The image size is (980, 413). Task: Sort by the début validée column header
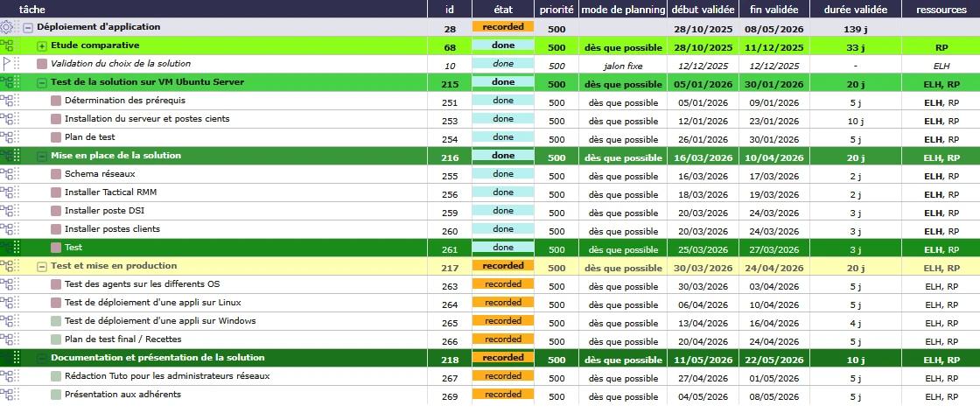pyautogui.click(x=703, y=10)
